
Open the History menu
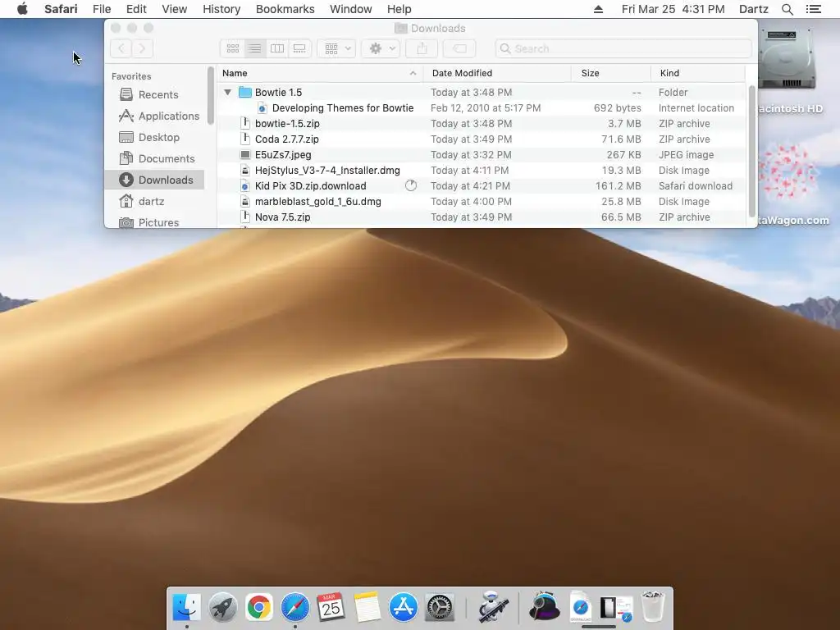(x=221, y=9)
